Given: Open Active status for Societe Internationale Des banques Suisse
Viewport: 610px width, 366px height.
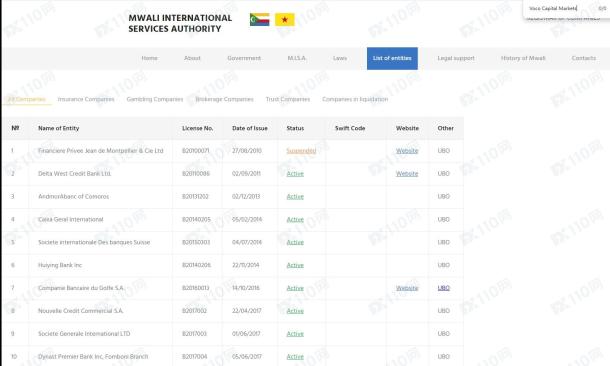Looking at the screenshot, I should (x=295, y=242).
